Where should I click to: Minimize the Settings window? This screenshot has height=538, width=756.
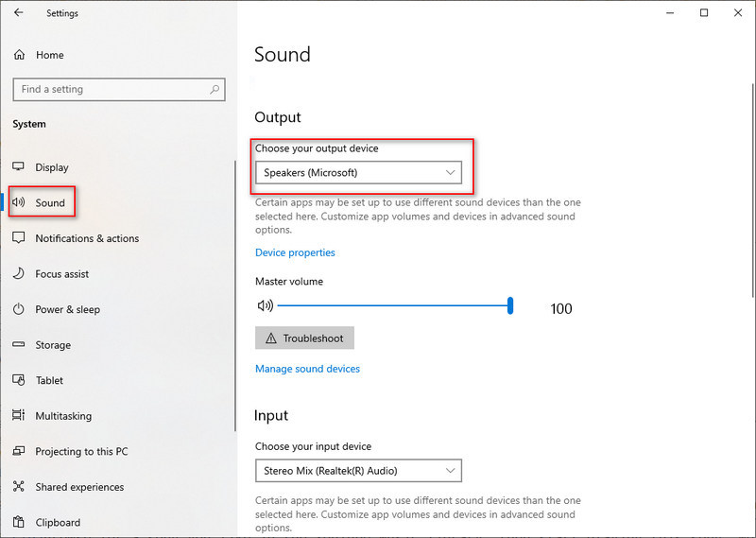coord(670,12)
